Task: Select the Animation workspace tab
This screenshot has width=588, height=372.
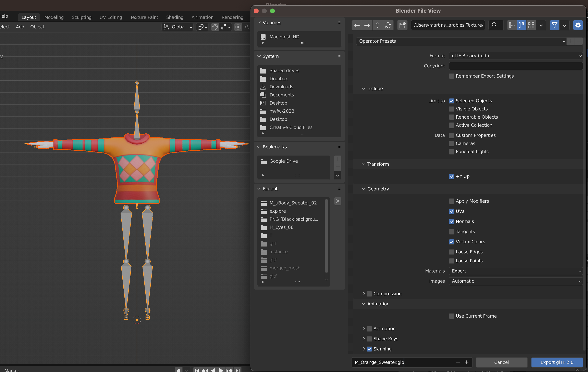Action: 201,17
